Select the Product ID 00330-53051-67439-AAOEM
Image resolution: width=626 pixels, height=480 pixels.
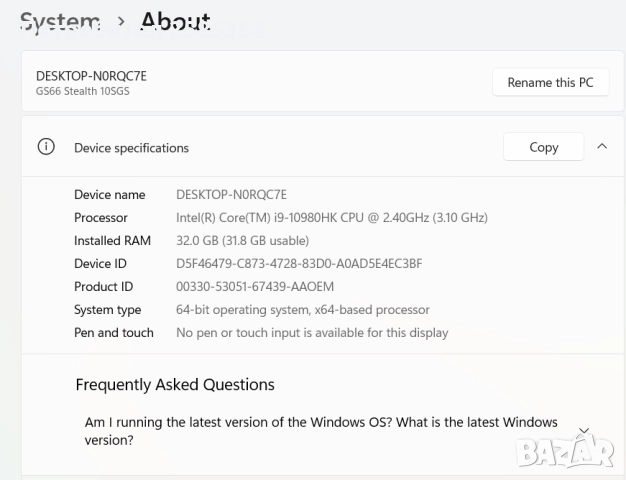click(255, 287)
